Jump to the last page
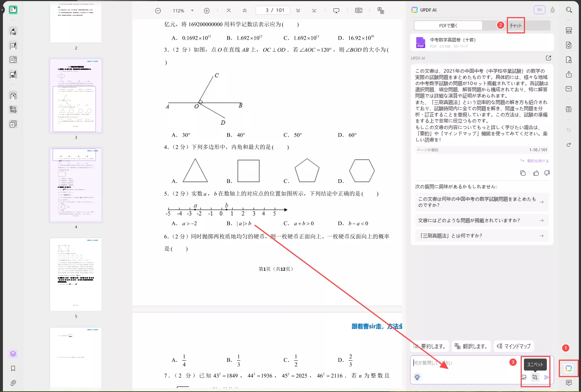The width and height of the screenshot is (581, 392). pos(314,11)
